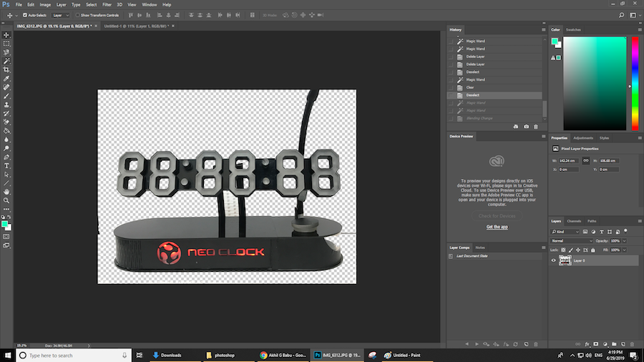The image size is (644, 362).
Task: Toggle pixel layer filter in Layers panel
Action: tap(585, 232)
